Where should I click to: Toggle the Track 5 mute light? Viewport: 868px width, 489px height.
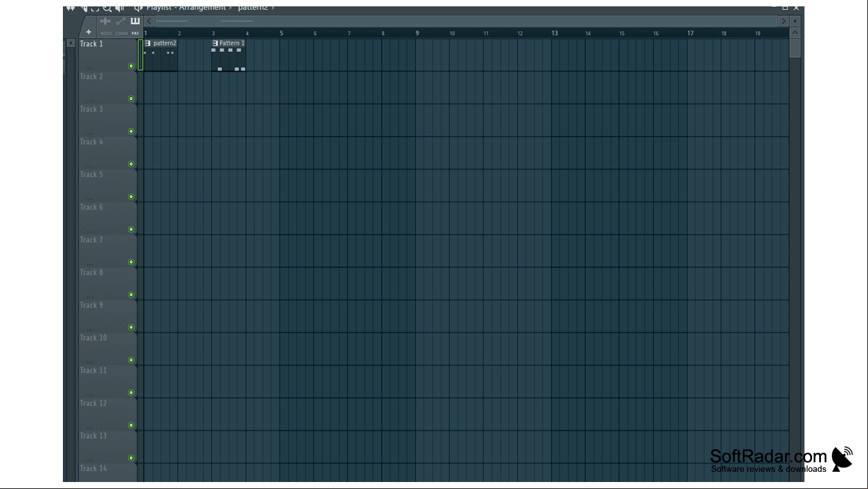132,196
